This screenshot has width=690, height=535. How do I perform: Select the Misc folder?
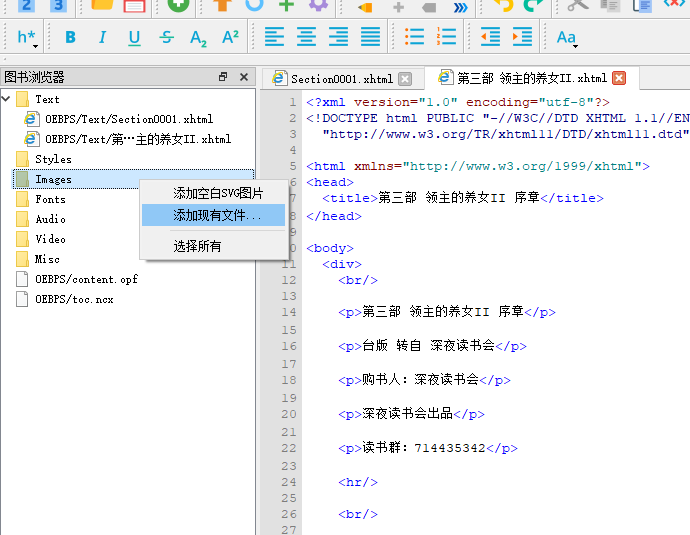[47, 259]
